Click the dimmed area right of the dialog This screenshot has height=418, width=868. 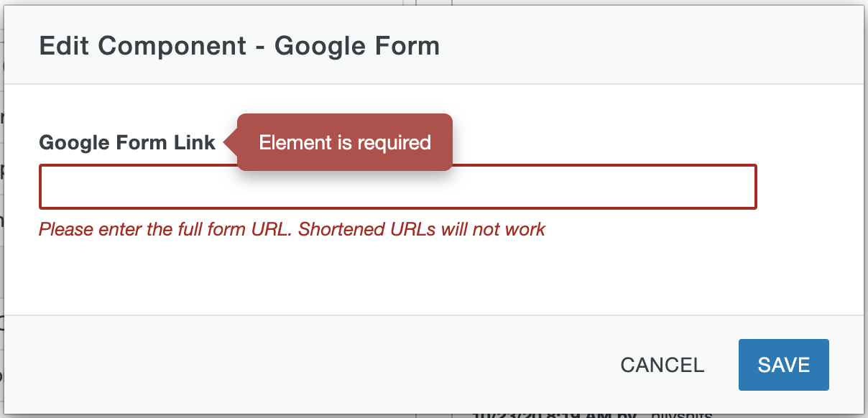click(x=864, y=215)
